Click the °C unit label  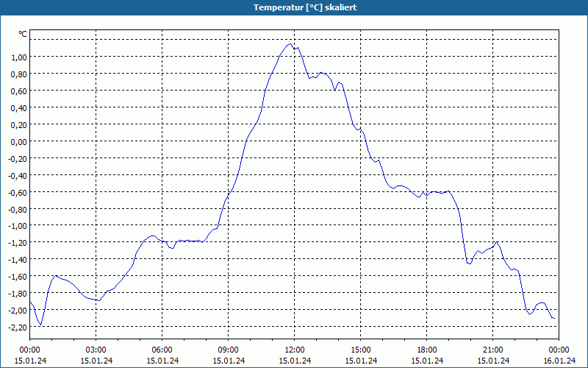coord(23,34)
